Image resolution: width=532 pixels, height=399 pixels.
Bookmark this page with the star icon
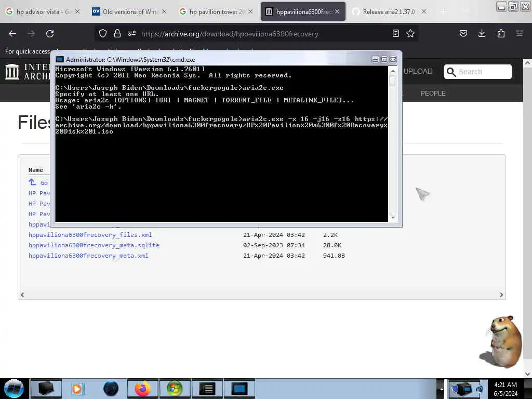coord(410,33)
